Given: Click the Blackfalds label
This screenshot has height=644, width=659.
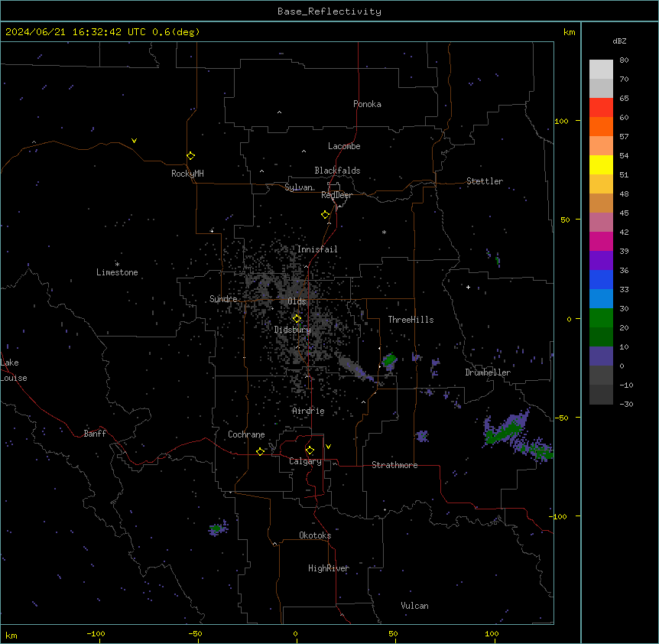Looking at the screenshot, I should coord(337,171).
